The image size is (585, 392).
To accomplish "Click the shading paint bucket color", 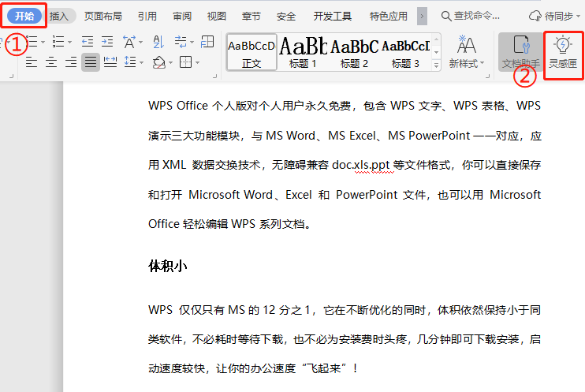I will pos(158,62).
